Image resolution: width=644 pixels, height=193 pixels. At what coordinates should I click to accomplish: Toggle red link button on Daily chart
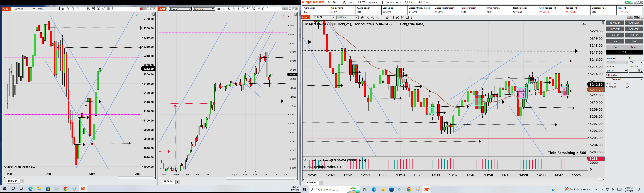[x=141, y=9]
